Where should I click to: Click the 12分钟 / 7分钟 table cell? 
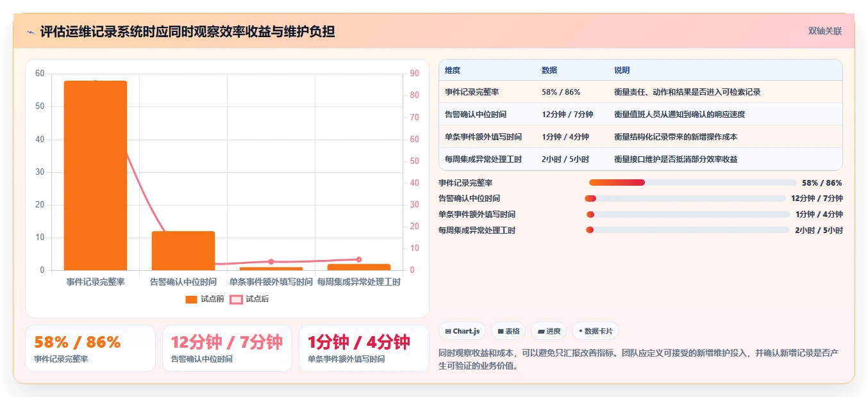567,115
